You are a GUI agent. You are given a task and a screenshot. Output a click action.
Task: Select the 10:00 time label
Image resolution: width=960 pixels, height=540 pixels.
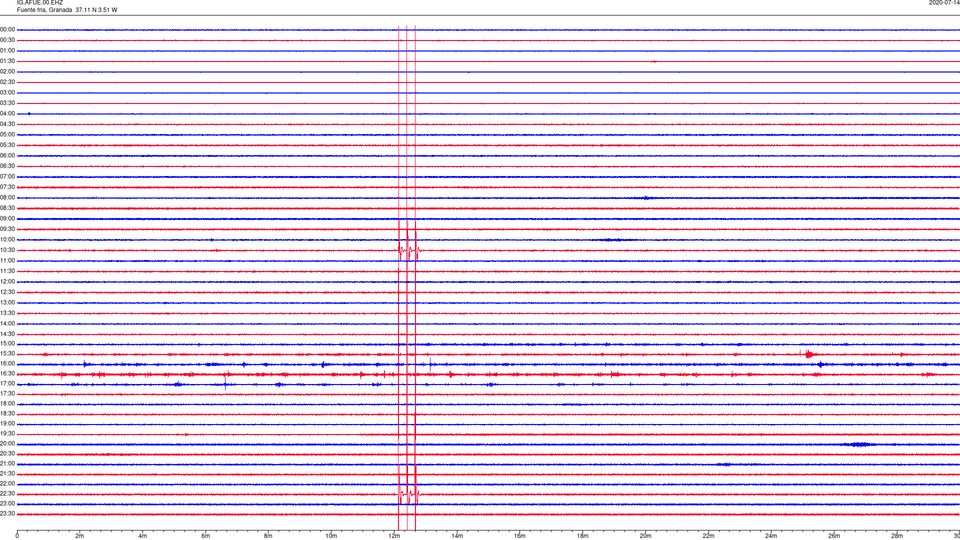7,239
